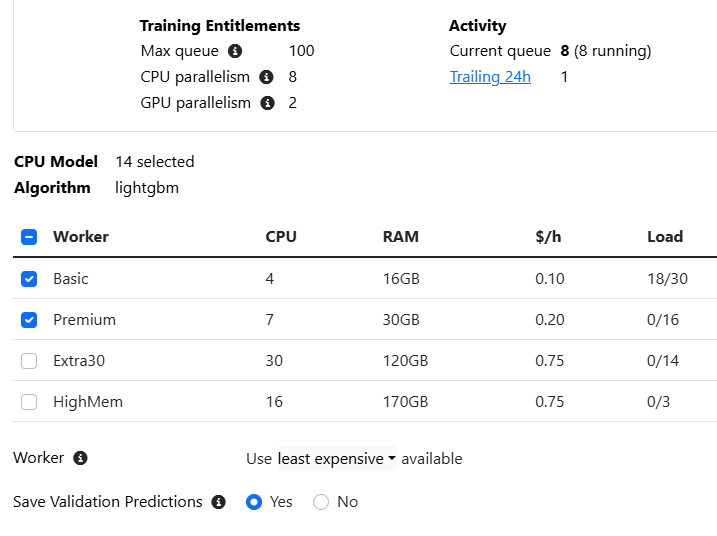Click info icon beside CPU parallelism
Screen dimensions: 717x536
[x=266, y=77]
